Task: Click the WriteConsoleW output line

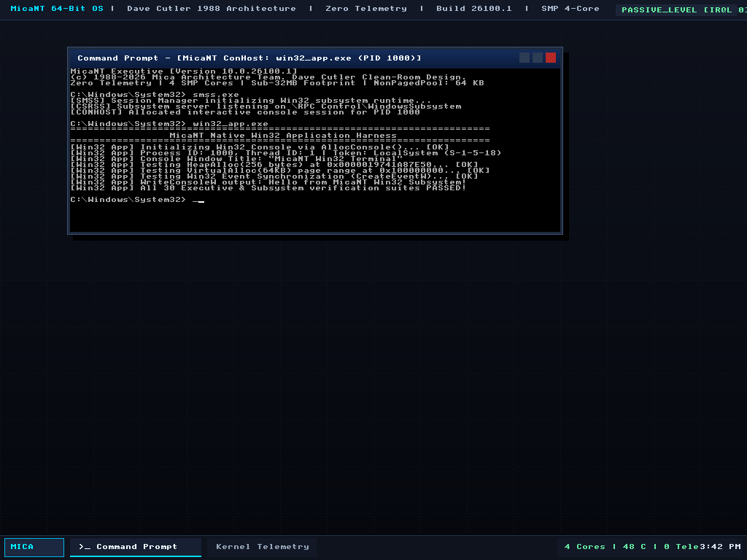Action: click(x=268, y=182)
